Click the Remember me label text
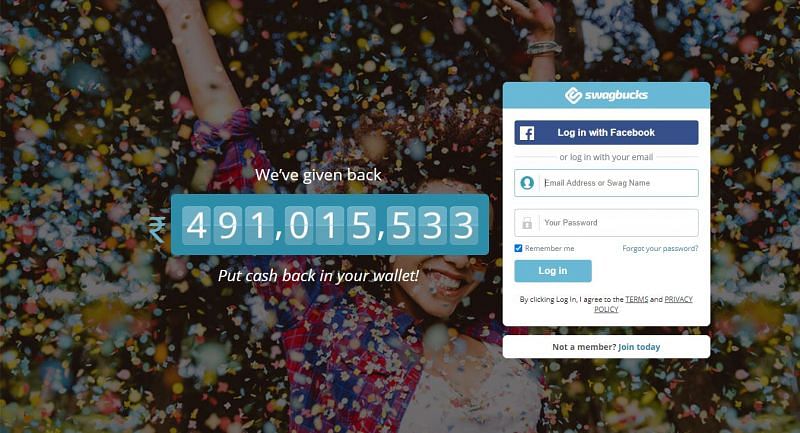The width and height of the screenshot is (800, 433). 549,248
